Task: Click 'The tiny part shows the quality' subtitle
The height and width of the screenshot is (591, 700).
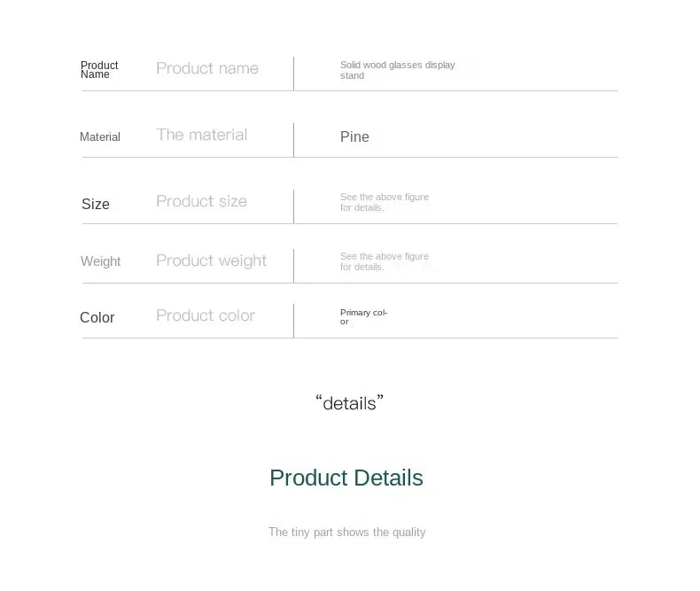Action: pyautogui.click(x=346, y=533)
